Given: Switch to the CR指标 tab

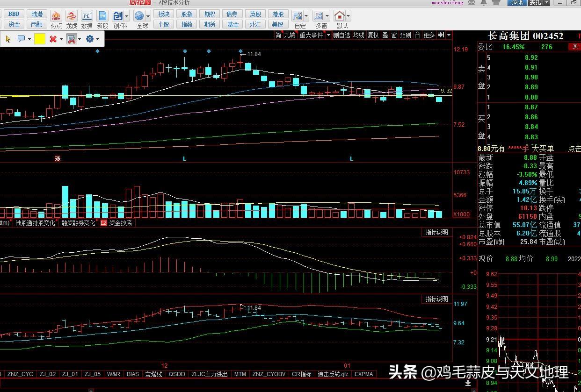Looking at the screenshot, I should click(302, 374).
